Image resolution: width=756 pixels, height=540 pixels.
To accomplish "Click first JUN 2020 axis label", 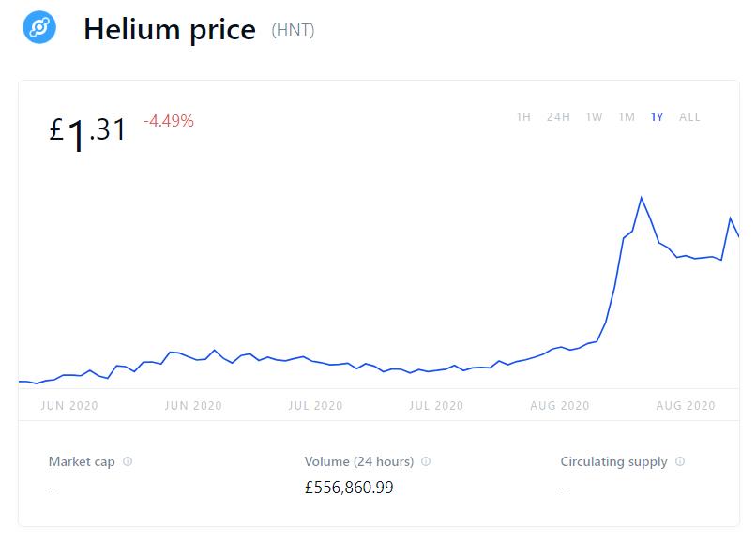I will pyautogui.click(x=70, y=406).
